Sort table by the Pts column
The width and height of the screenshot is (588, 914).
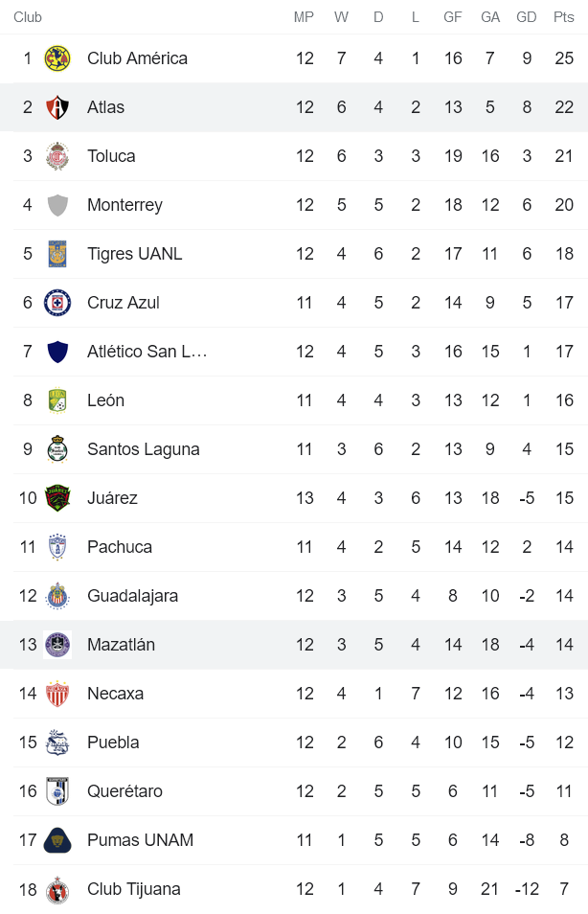[563, 16]
